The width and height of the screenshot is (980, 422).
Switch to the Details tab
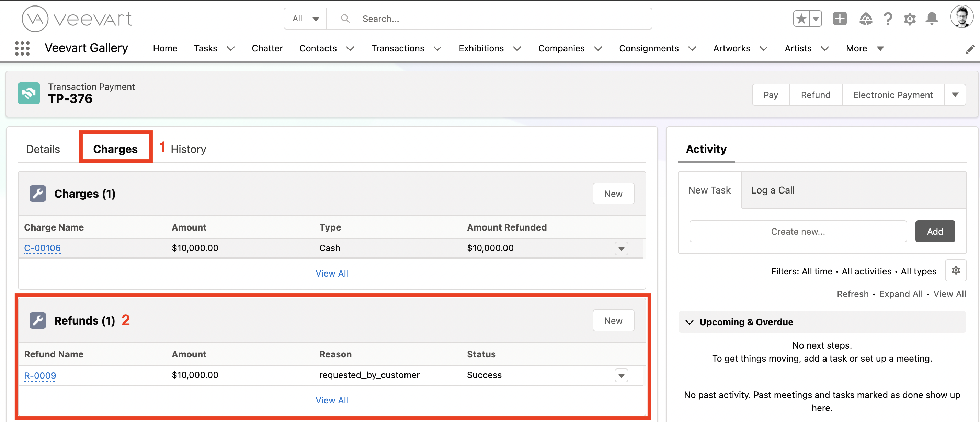[x=43, y=149]
